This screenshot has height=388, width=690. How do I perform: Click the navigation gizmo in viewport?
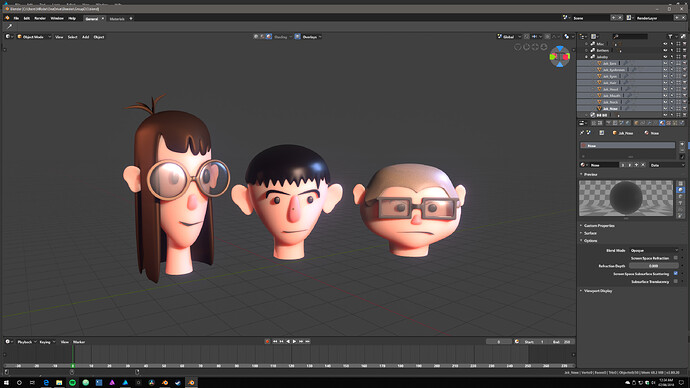[560, 56]
